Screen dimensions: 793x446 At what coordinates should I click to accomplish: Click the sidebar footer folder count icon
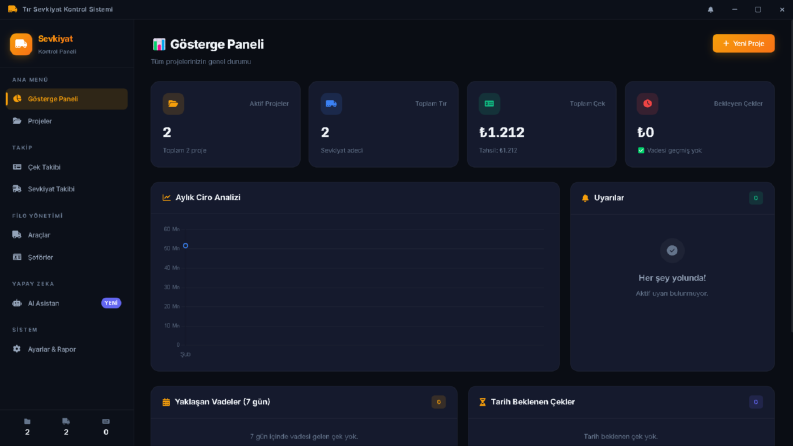click(x=27, y=421)
